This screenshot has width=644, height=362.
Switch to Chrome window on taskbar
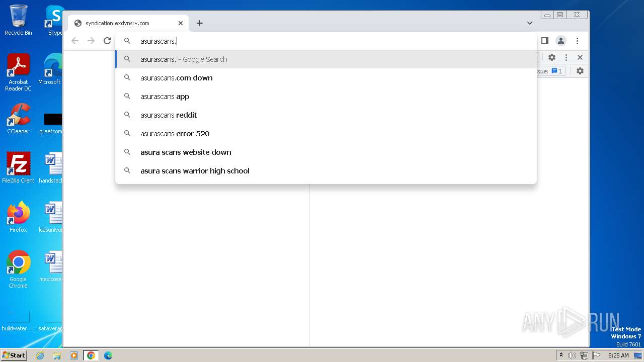pos(91,355)
